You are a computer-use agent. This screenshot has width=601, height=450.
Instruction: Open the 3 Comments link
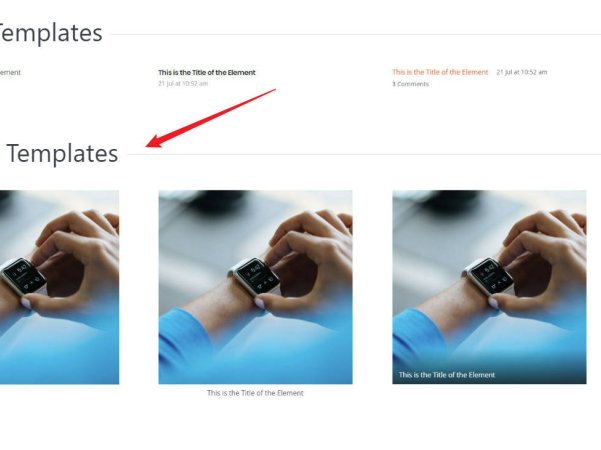pyautogui.click(x=410, y=84)
